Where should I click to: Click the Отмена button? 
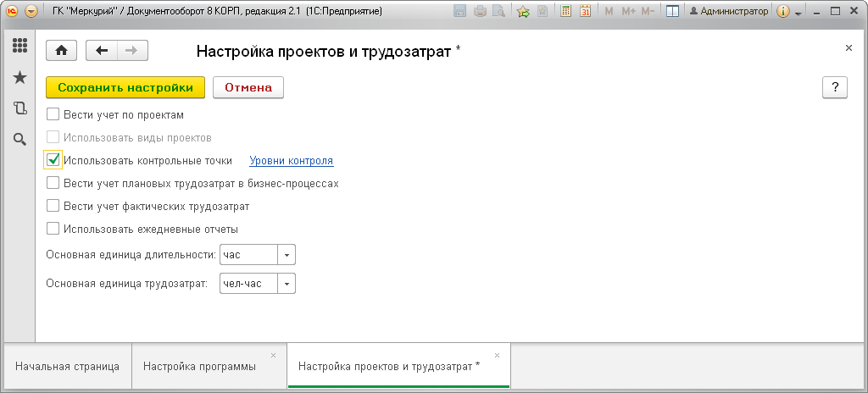coord(248,87)
